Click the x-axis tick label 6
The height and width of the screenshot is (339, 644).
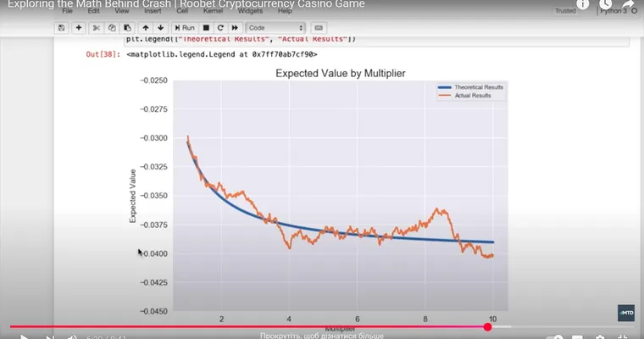(358, 319)
